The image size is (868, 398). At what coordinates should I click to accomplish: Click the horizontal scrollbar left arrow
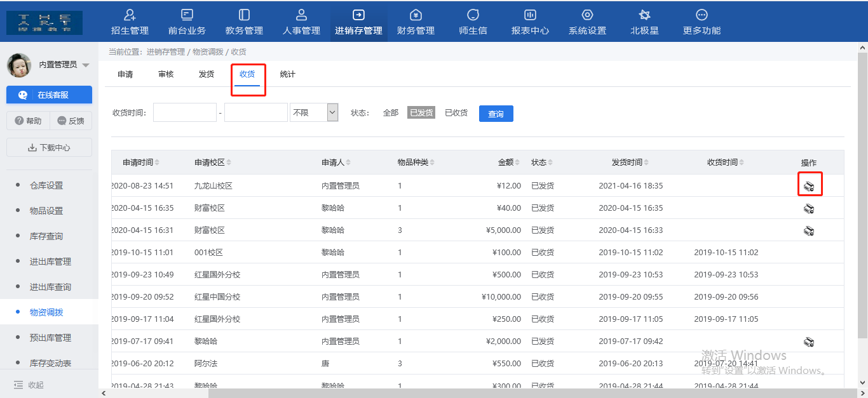point(104,393)
